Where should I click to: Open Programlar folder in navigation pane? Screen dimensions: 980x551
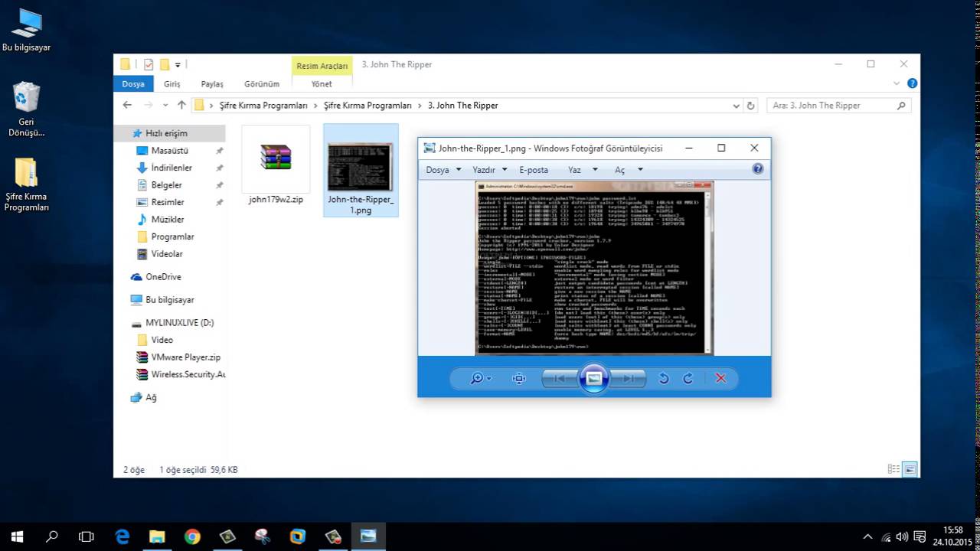pyautogui.click(x=172, y=236)
